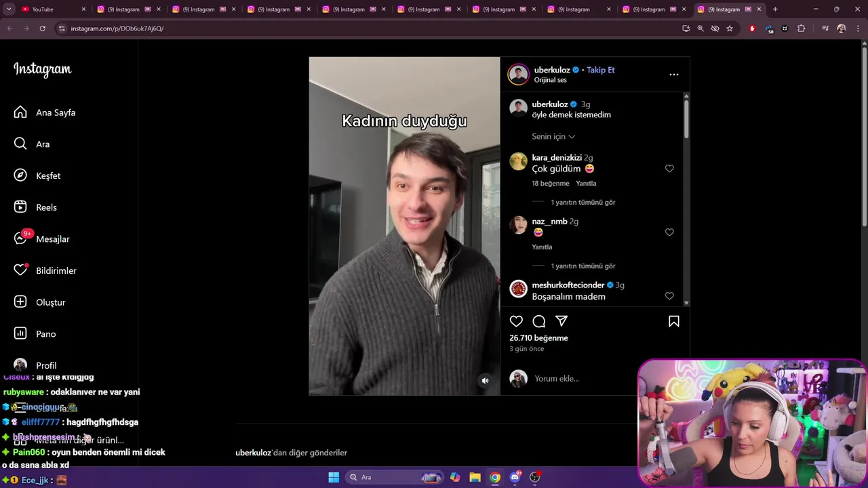Open the 18 beğenme likes list
The width and height of the screenshot is (868, 488).
click(x=550, y=184)
